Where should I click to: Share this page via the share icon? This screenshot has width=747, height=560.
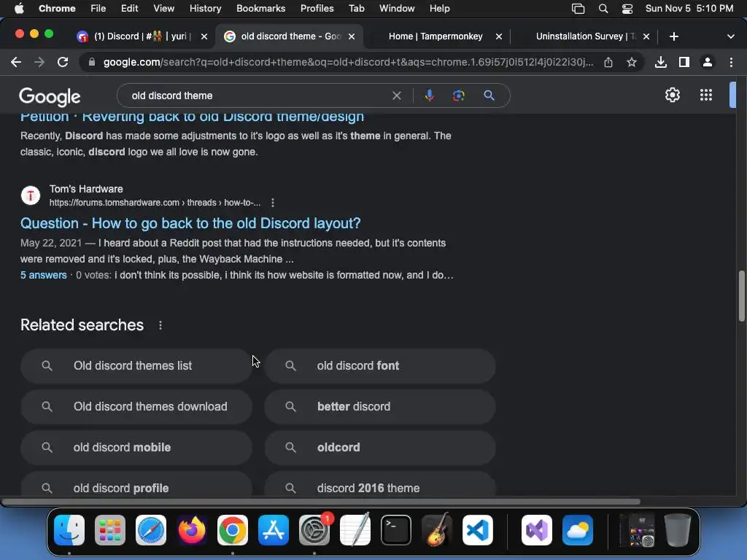coord(608,63)
